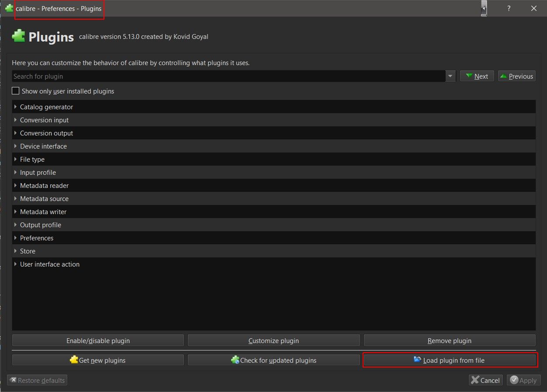Select the Output profile row
Screen dimensions: 547x392
tap(273, 225)
